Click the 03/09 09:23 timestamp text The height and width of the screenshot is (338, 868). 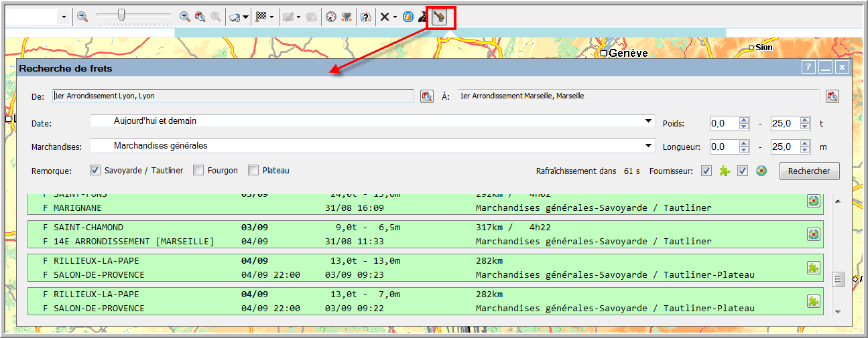354,274
